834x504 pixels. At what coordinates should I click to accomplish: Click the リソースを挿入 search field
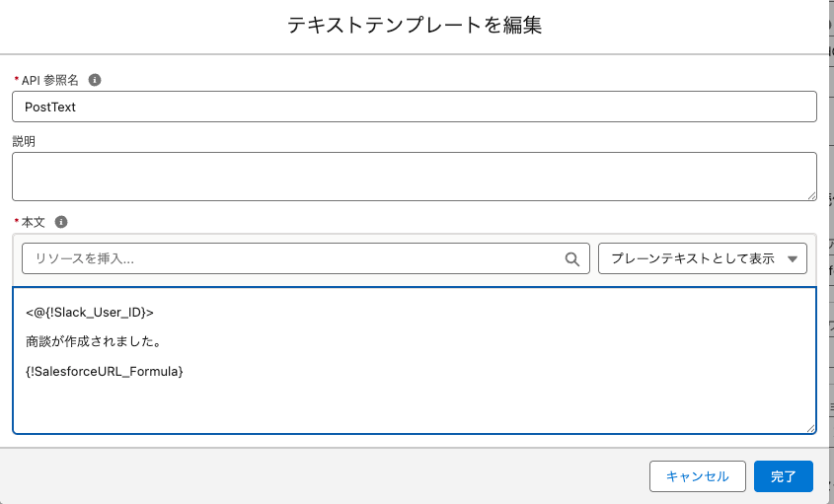(296, 258)
